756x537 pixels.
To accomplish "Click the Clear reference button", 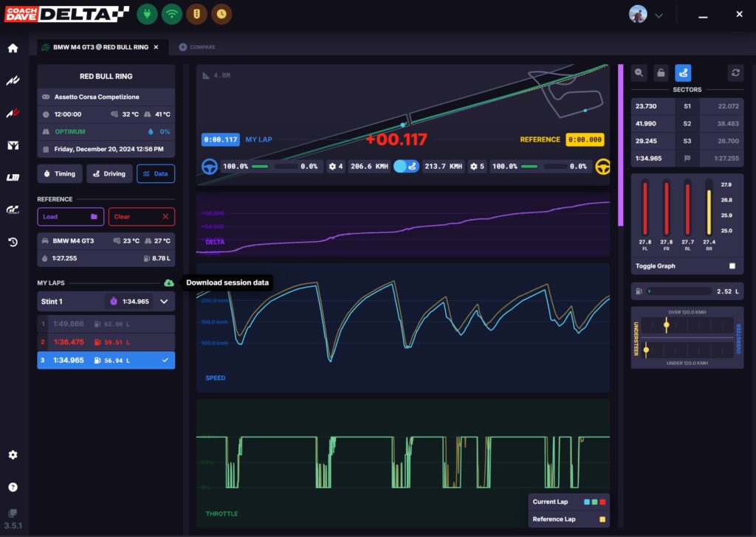I will [142, 217].
